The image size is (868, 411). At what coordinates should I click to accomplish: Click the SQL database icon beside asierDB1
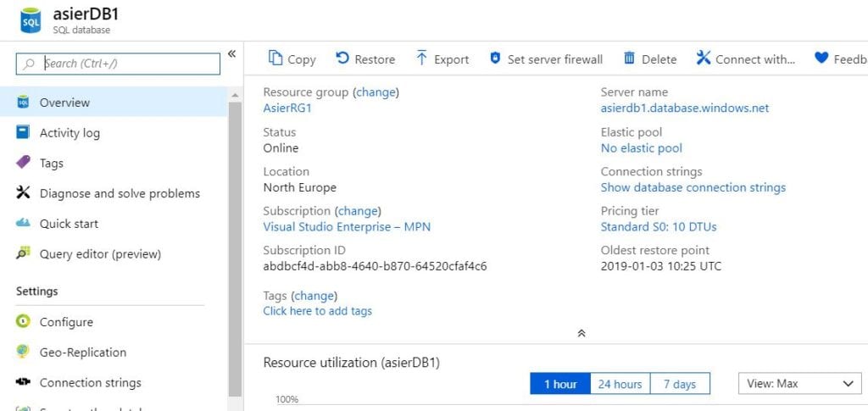point(31,19)
